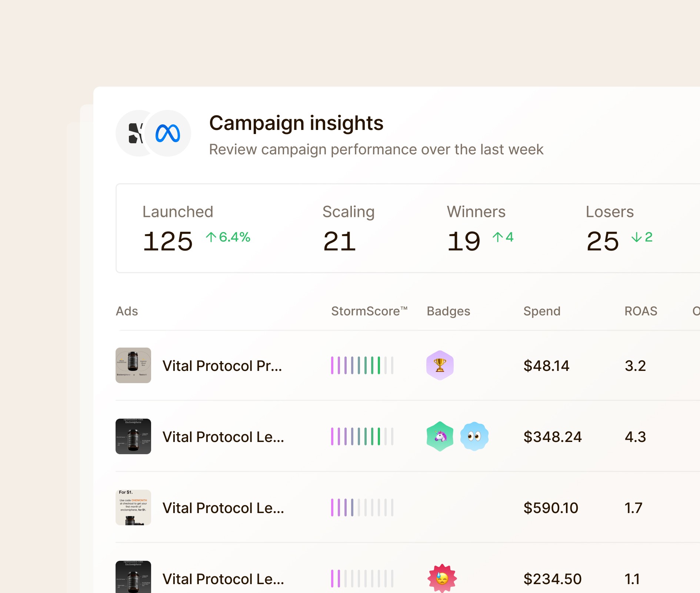
Task: Click the StormScore bar in the $234.50 row
Action: pyautogui.click(x=362, y=579)
